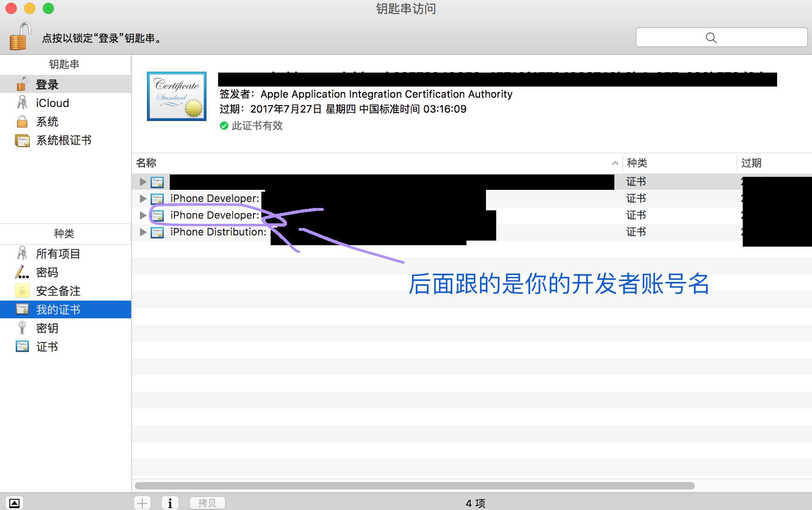Image resolution: width=812 pixels, height=510 pixels.
Task: Click the 安全备注 note icon
Action: (x=22, y=291)
